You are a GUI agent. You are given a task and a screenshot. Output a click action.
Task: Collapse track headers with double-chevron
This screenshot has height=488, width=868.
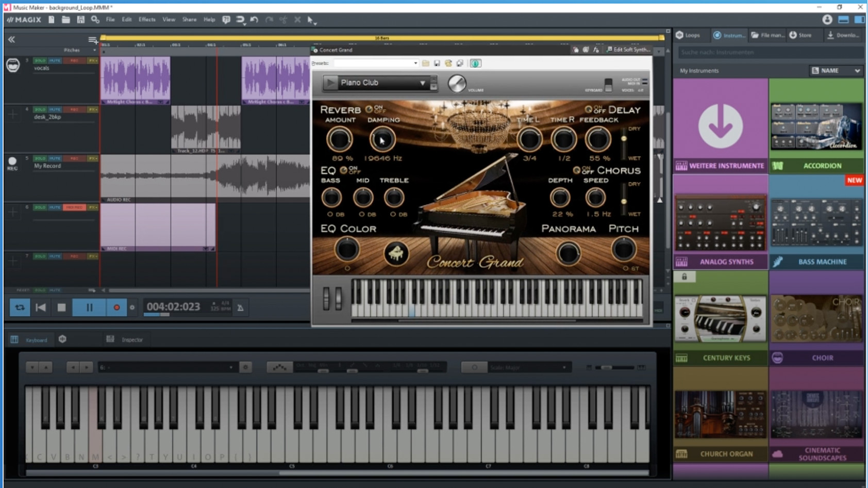[x=11, y=39]
